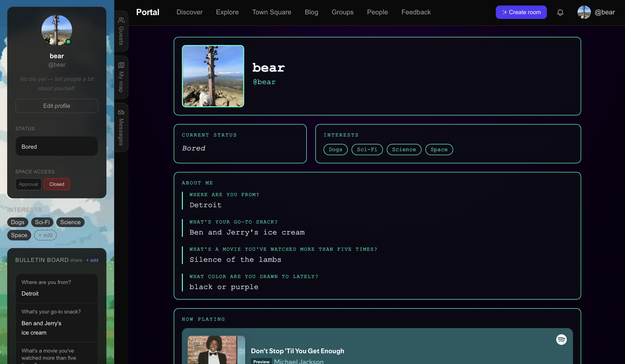Viewport: 625px width, 364px height.
Task: Click the main 'Ben and Jerry's ice cream' answer
Action: point(247,233)
